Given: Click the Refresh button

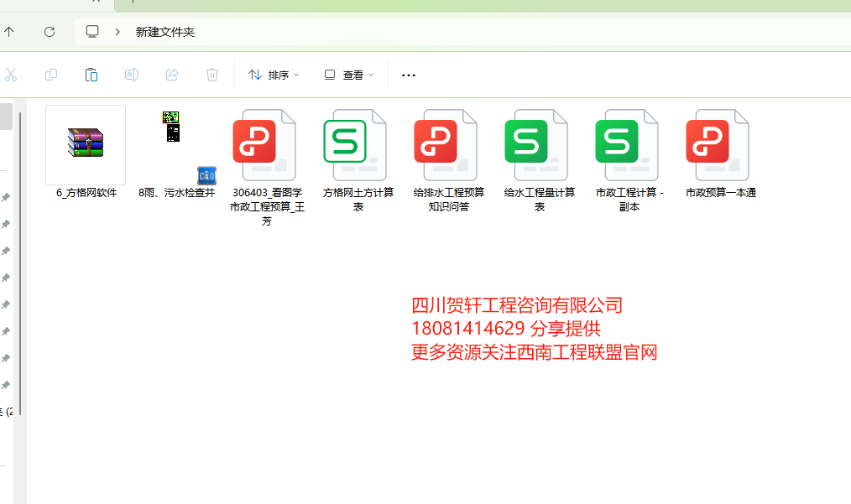Looking at the screenshot, I should [50, 32].
